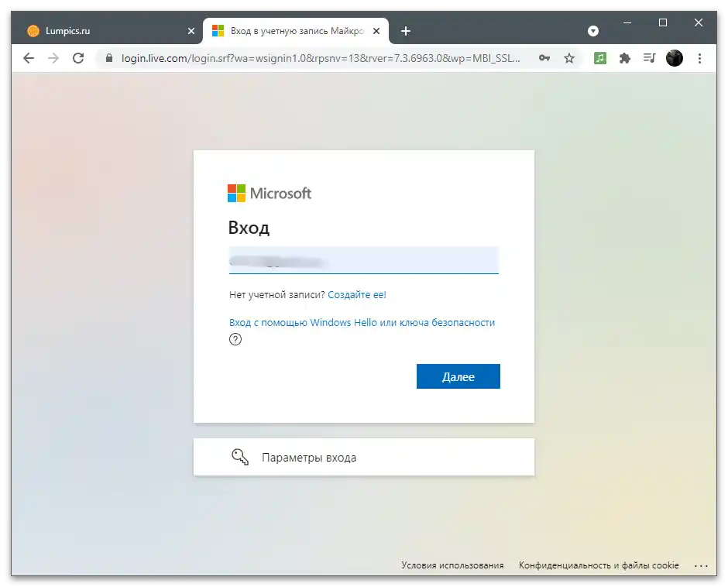Screen dimensions: 728x587
Task: Go back to the previous page
Action: 29,58
